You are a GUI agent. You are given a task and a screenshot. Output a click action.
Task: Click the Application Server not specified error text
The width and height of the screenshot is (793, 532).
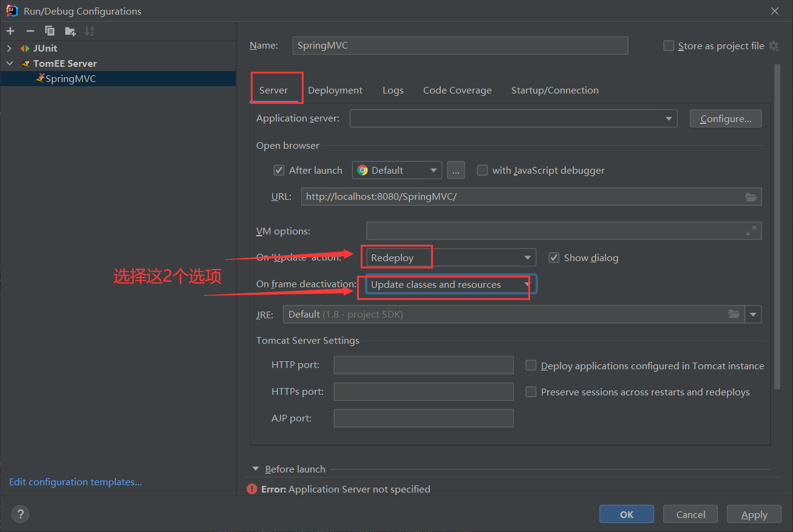click(x=346, y=489)
